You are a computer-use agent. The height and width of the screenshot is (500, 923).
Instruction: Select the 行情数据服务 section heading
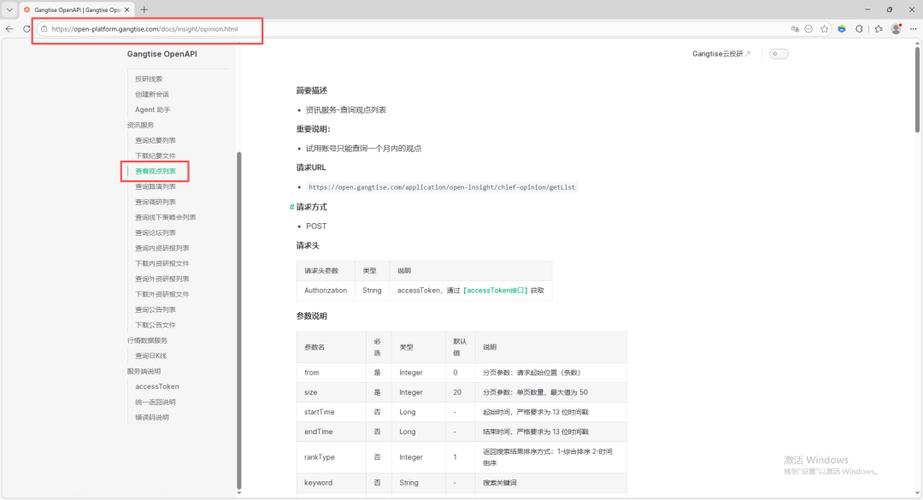(147, 340)
